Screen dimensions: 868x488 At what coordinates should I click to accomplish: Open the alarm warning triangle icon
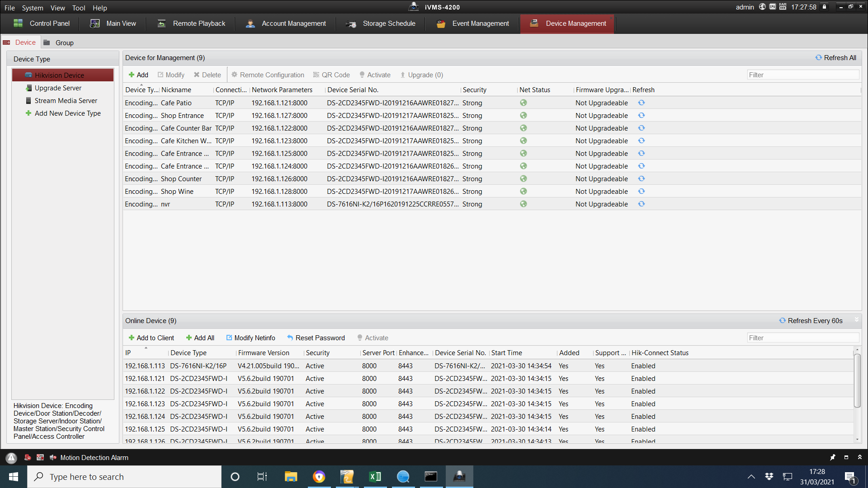click(x=11, y=458)
